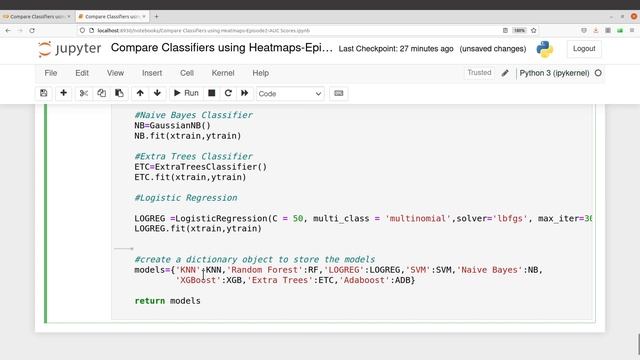Click the #Logistic Regression comment
Screen dimensions: 640x360
click(x=186, y=198)
